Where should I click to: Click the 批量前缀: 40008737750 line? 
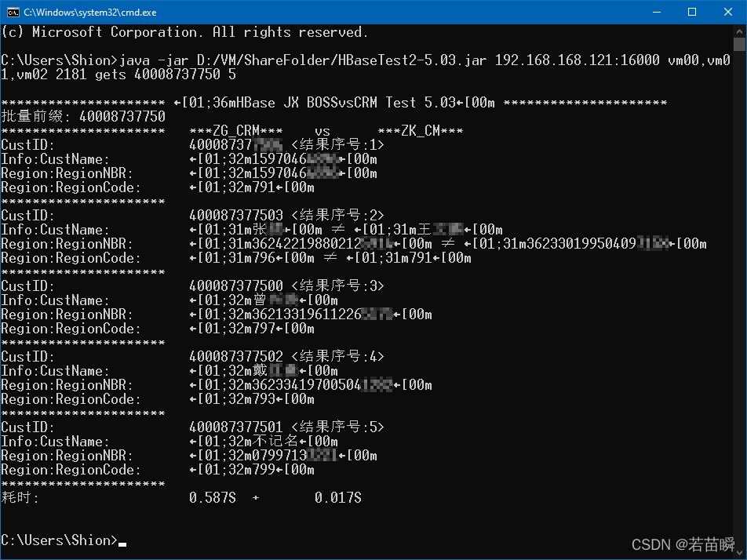[83, 117]
